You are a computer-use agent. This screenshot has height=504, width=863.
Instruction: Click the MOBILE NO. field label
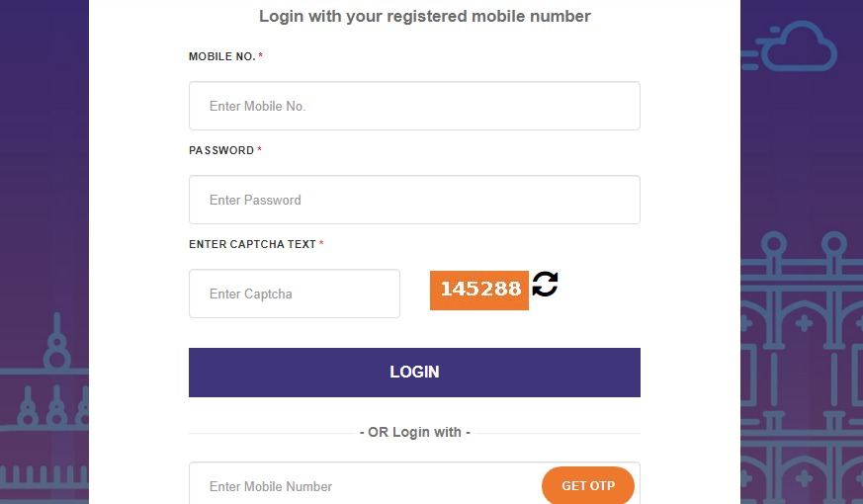(x=221, y=56)
